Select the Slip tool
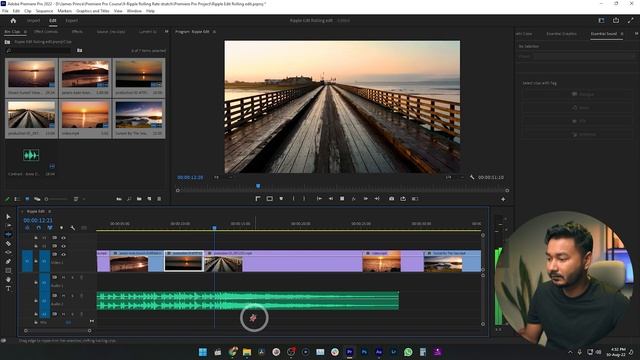The width and height of the screenshot is (640, 360). [x=8, y=252]
